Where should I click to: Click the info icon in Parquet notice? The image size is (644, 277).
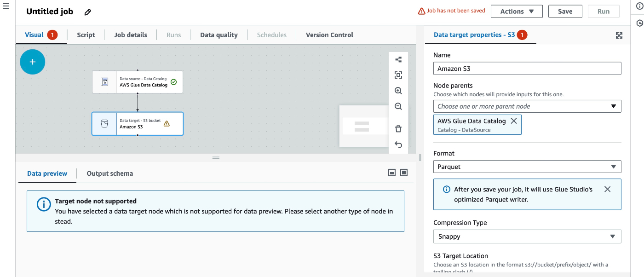click(x=446, y=189)
